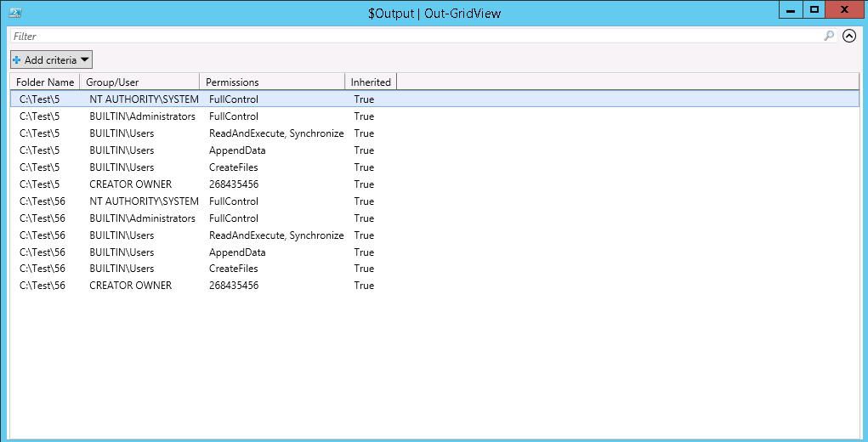Click the first C:\Test\5 folder name cell

coord(39,99)
